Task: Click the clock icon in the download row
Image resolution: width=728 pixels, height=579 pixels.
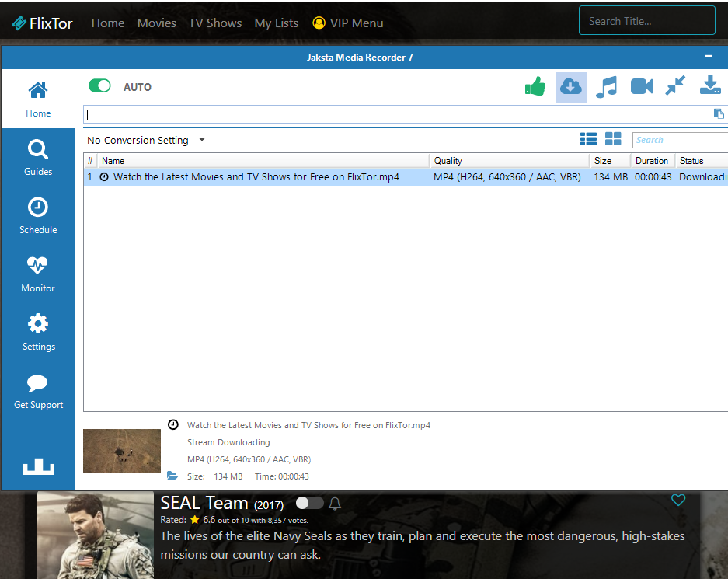Action: pos(104,177)
